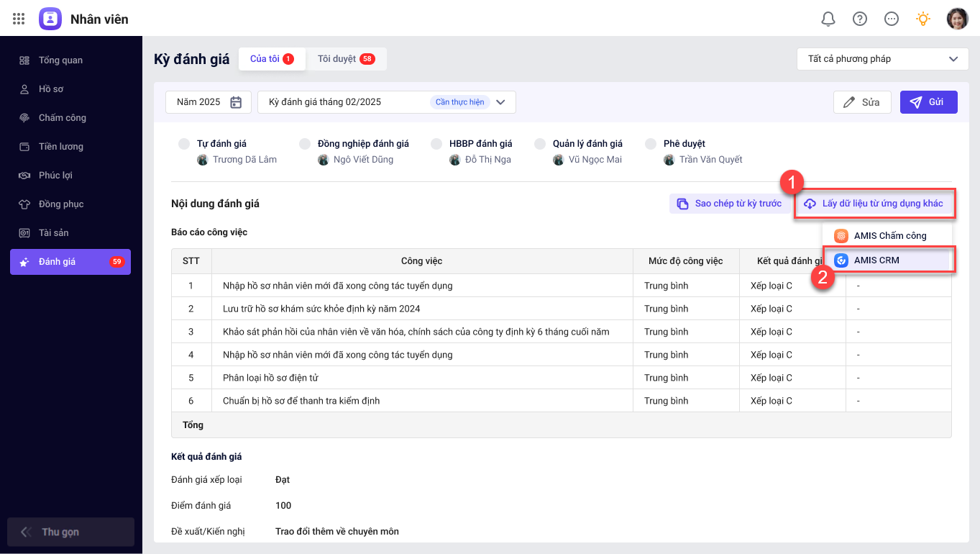Click the Nhân viên app logo icon
This screenshot has height=554, width=980.
pos(50,19)
